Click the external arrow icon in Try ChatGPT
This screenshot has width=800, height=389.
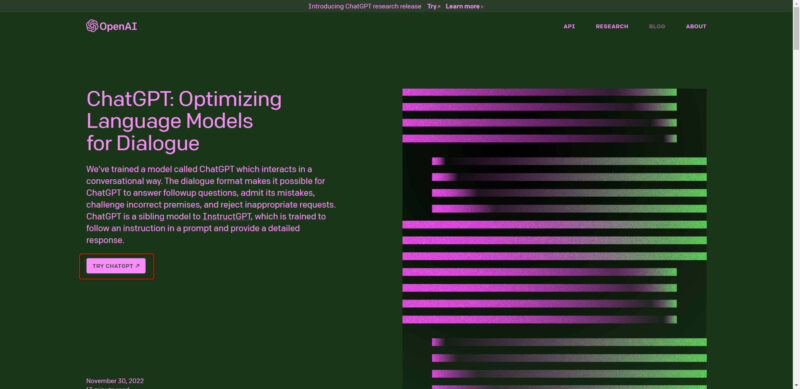[x=137, y=266]
